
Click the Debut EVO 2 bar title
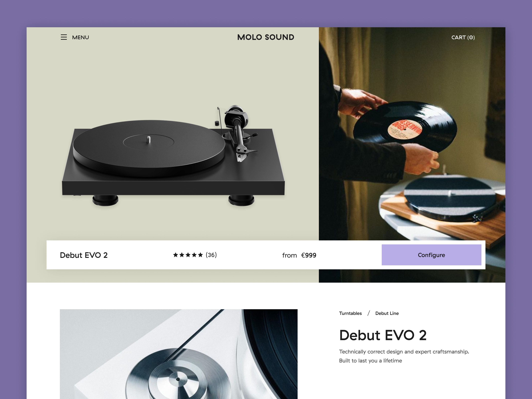(84, 255)
